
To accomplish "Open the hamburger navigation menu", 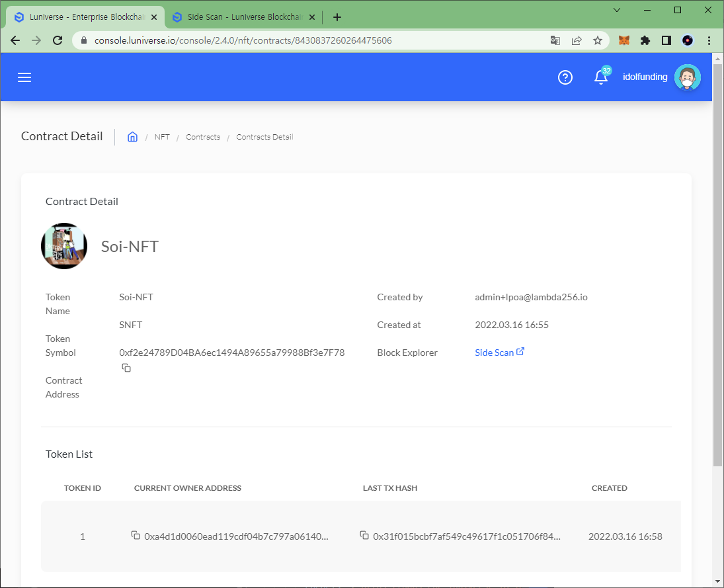I will (24, 77).
